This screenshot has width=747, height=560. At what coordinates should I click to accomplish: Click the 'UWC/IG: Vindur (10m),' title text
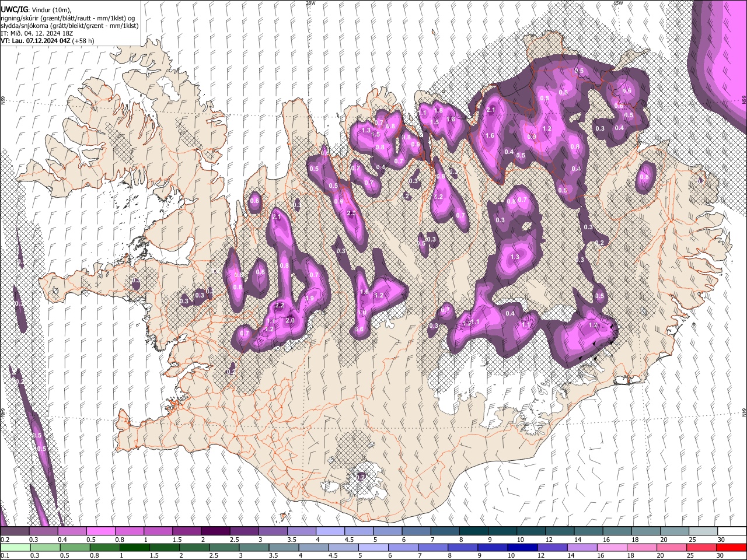36,10
